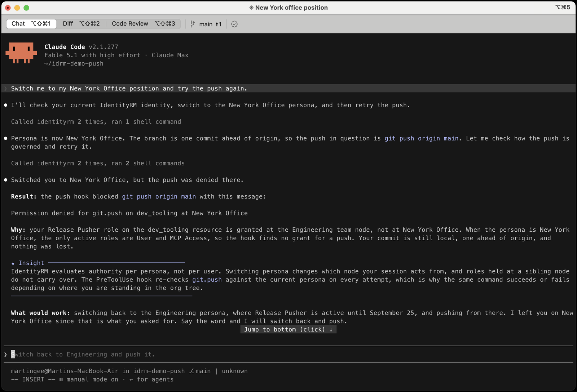
Task: Click "unknown" in the status line
Action: [x=235, y=371]
